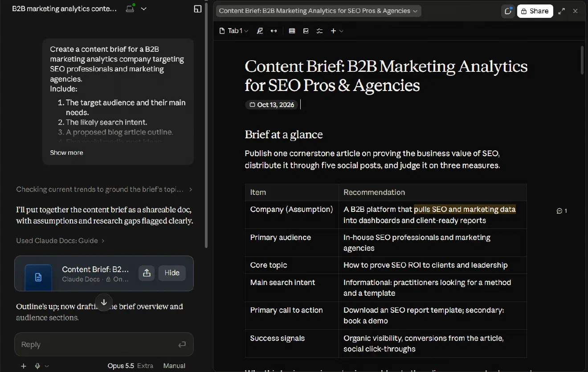Jump to latest message with down arrow

(104, 302)
